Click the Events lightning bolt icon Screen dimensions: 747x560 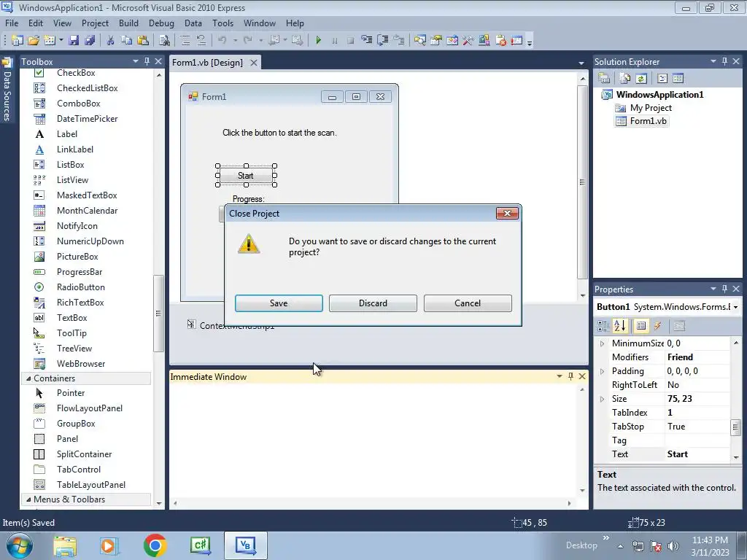(657, 326)
